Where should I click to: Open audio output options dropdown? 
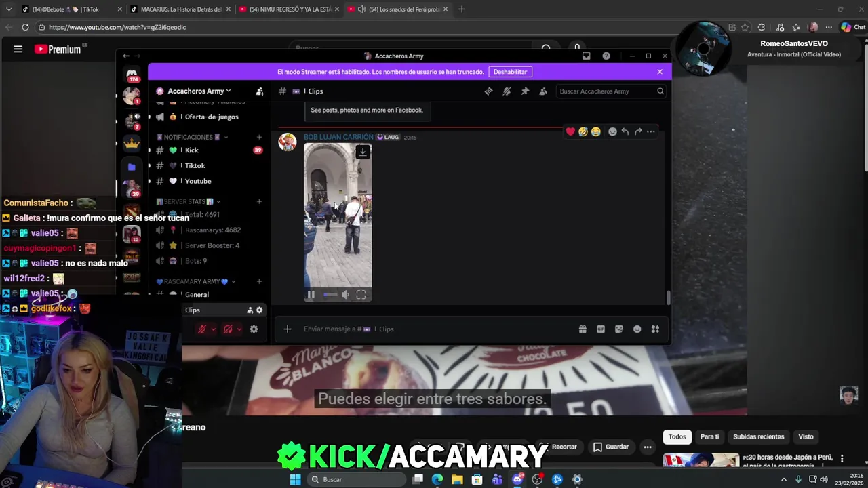pyautogui.click(x=239, y=329)
